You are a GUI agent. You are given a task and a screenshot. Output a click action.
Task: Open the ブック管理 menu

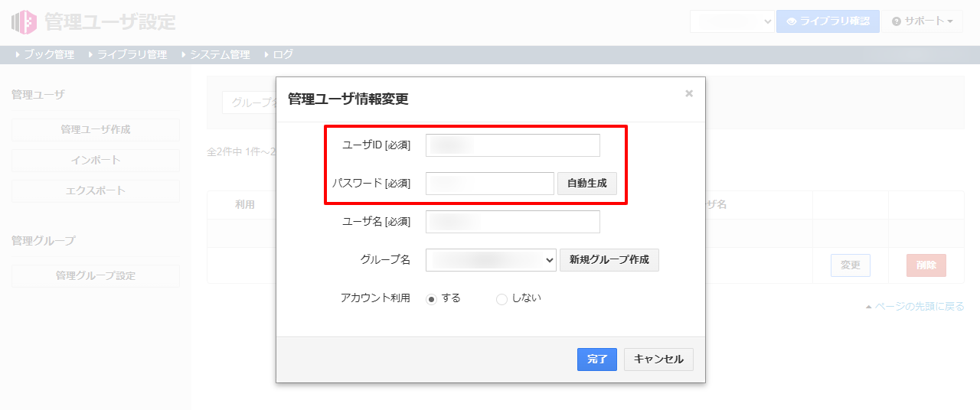coord(44,55)
